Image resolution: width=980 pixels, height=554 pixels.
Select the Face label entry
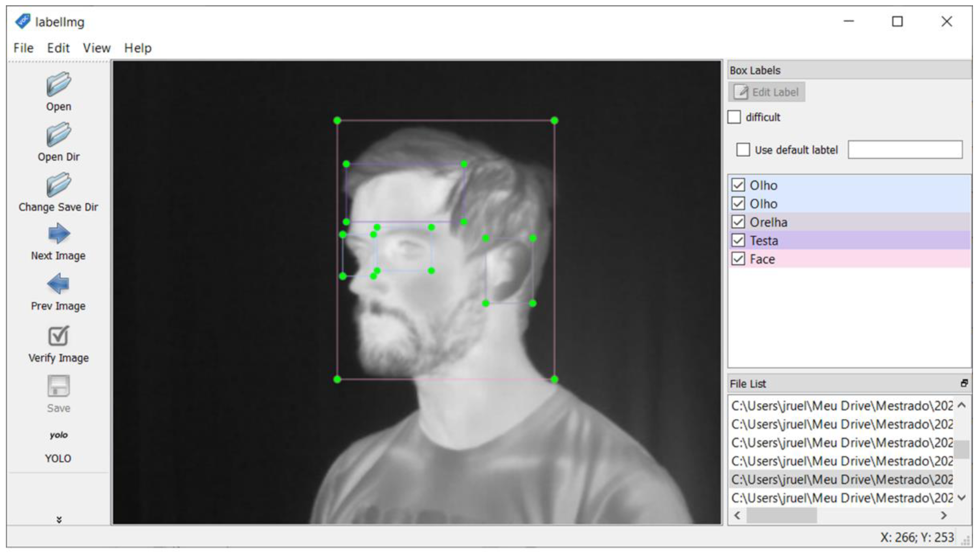[762, 259]
